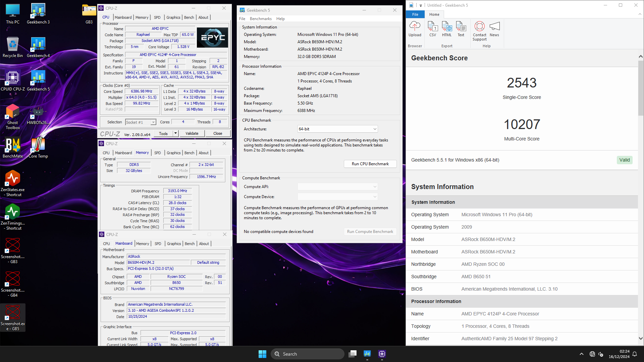Open Geekbench 5 desktop shortcut

point(38,81)
